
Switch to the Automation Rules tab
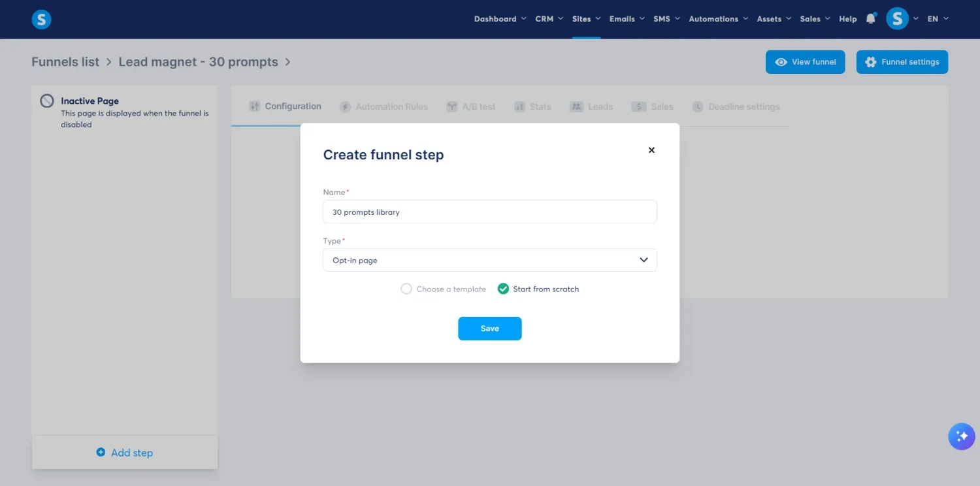coord(384,106)
